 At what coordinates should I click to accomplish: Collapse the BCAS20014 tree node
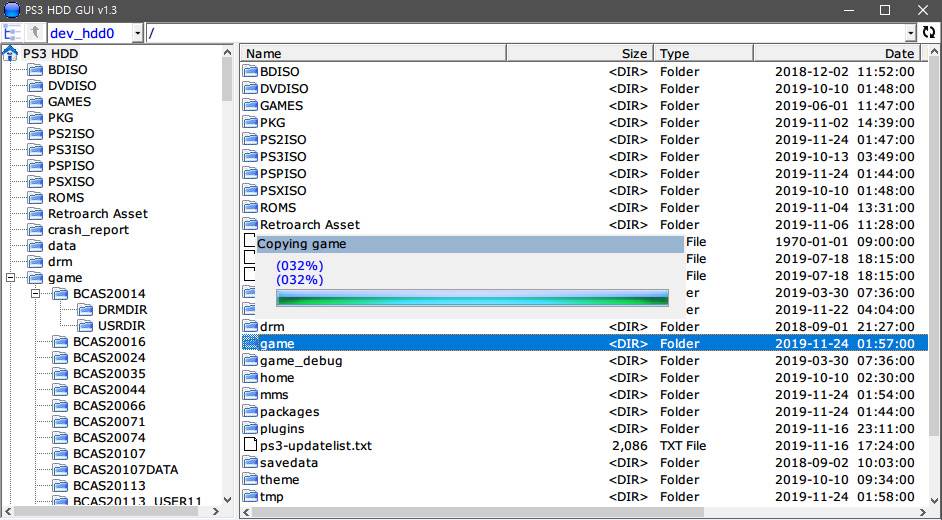tap(35, 294)
